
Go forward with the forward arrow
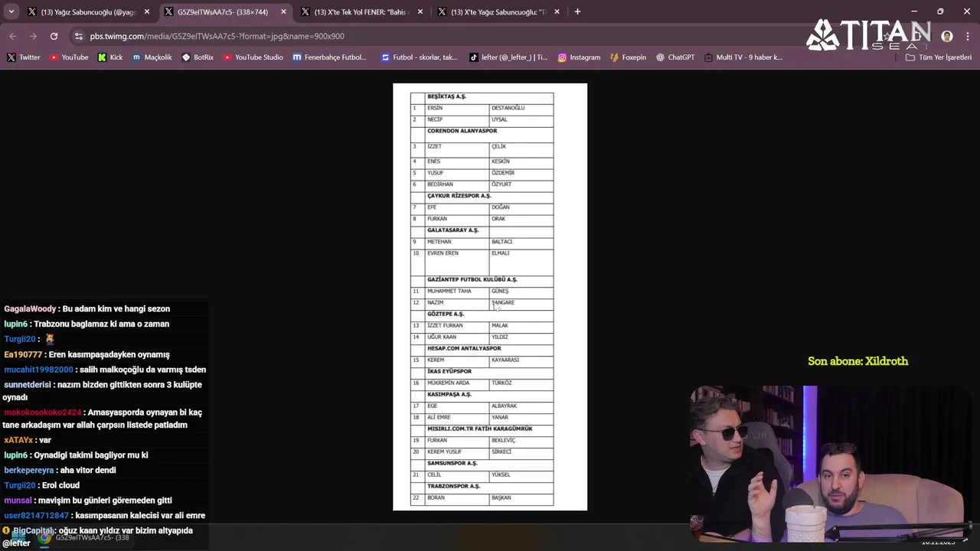point(33,36)
